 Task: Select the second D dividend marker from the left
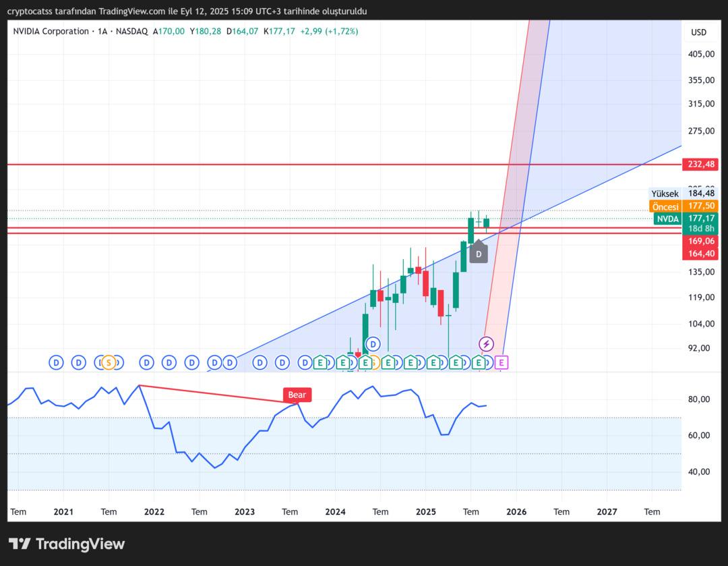78,362
